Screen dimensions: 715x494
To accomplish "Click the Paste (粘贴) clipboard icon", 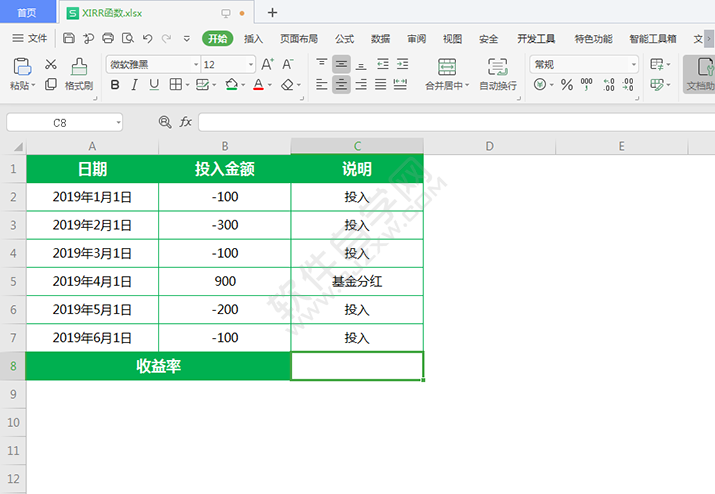I will [22, 67].
